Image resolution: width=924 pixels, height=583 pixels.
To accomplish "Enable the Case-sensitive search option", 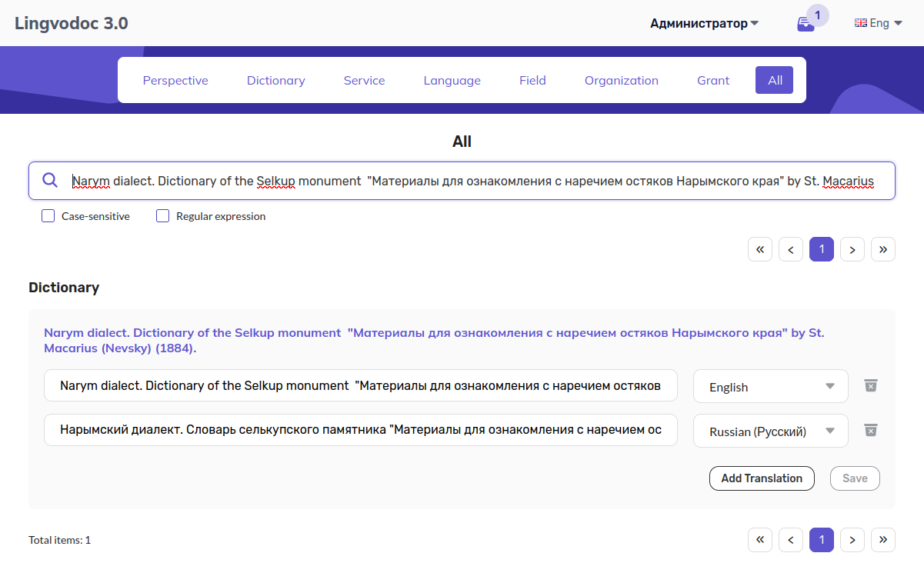I will coord(48,216).
